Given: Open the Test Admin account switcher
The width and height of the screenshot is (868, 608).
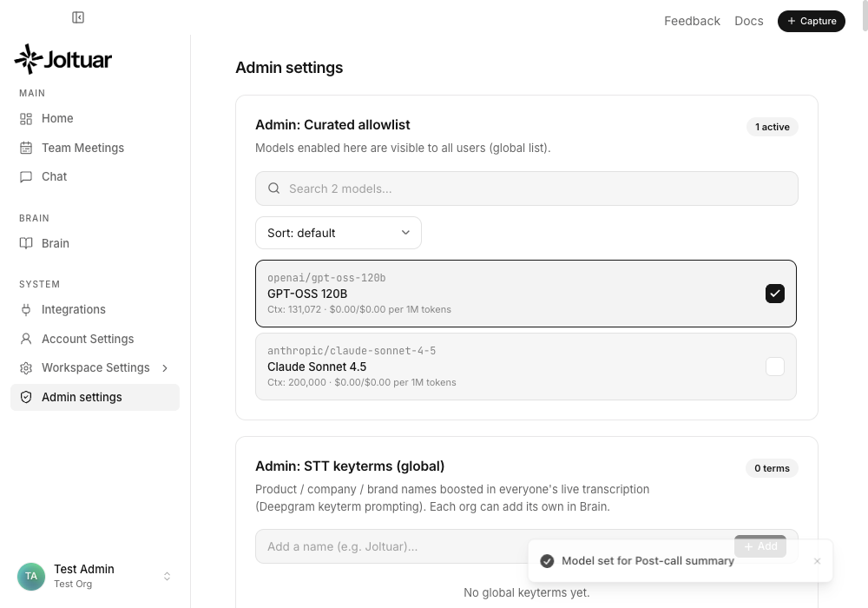Looking at the screenshot, I should 95,577.
